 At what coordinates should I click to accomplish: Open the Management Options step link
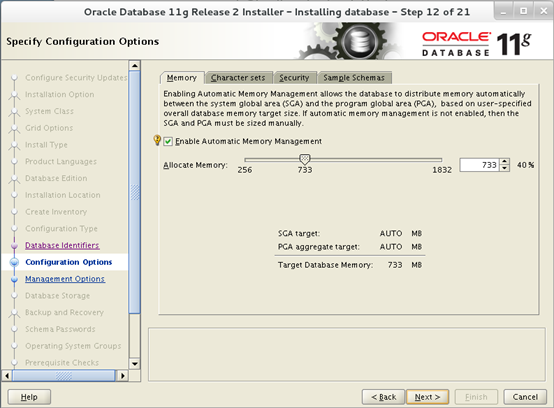coord(65,279)
